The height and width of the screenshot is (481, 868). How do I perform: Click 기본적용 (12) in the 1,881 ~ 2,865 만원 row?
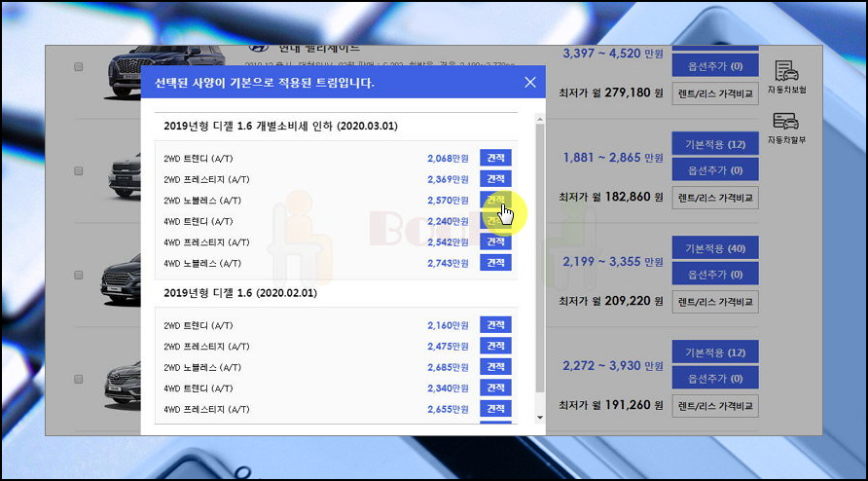point(715,143)
